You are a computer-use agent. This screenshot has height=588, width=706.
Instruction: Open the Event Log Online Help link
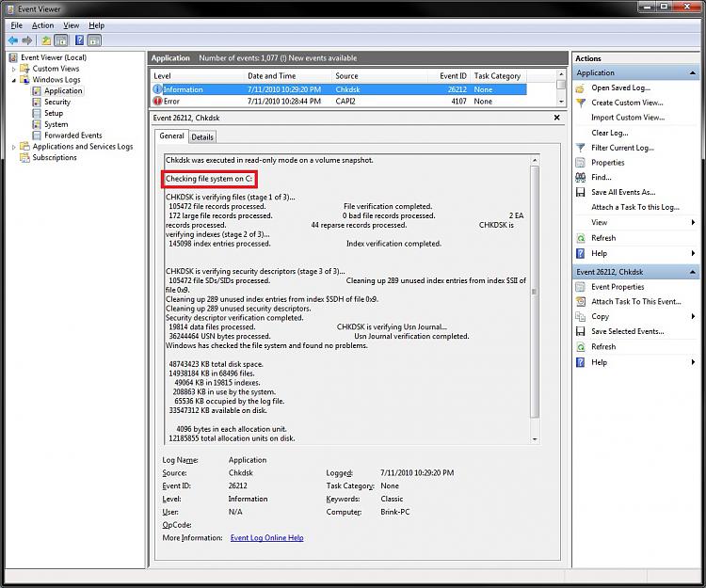267,537
